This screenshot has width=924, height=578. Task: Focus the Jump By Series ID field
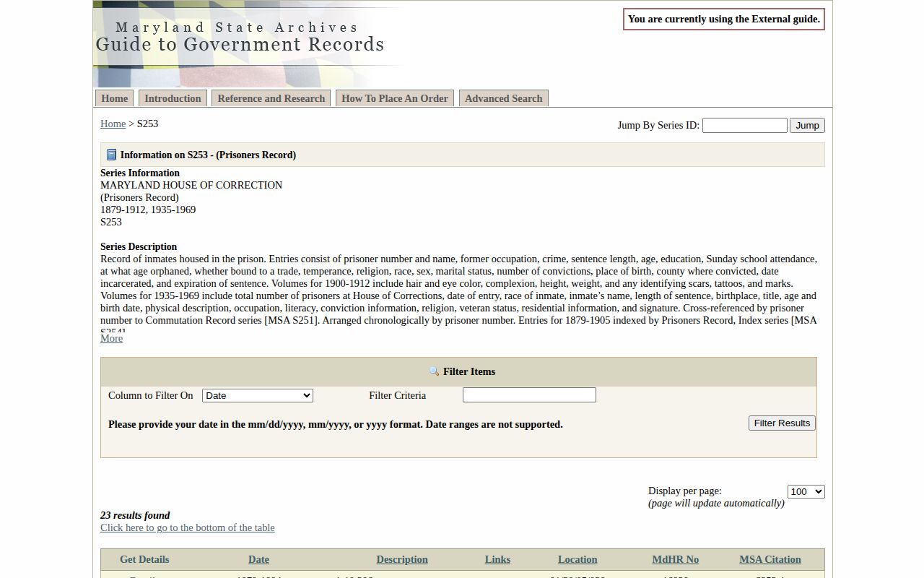point(744,125)
